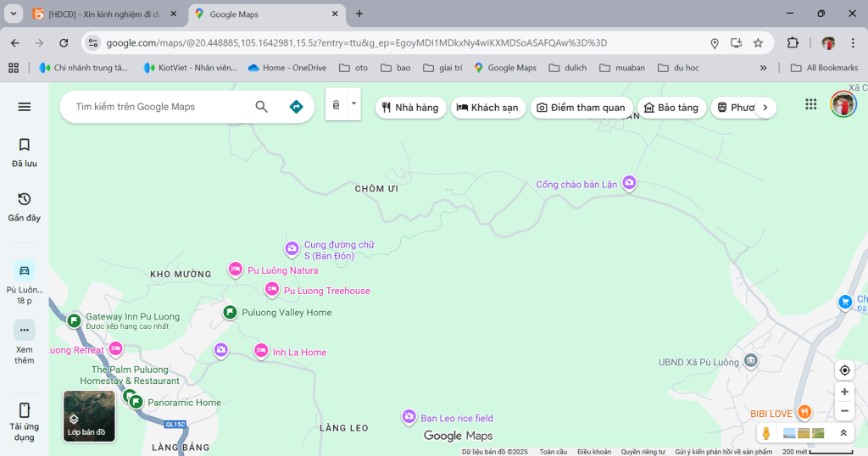Filter map by Điểm tham quan
Viewport: 868px width, 456px height.
[581, 108]
